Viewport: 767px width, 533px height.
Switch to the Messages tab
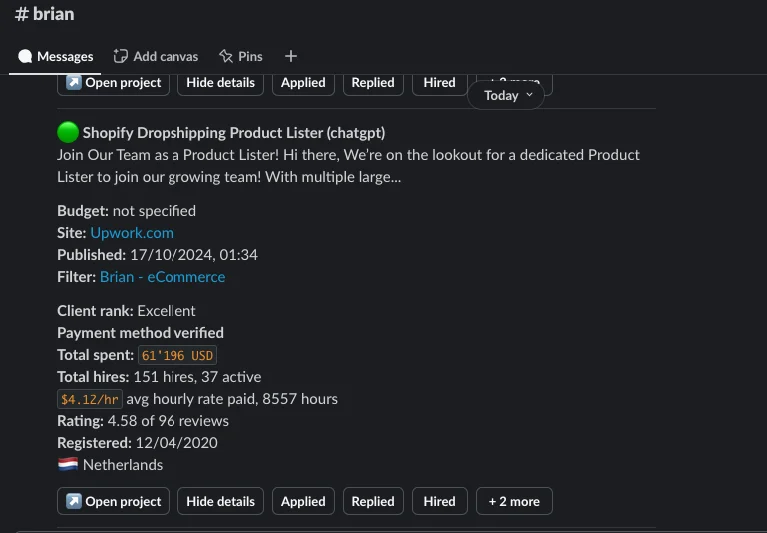(x=56, y=57)
